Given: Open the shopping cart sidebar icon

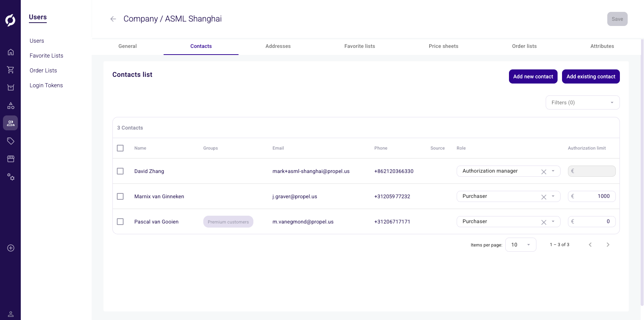Looking at the screenshot, I should (11, 70).
